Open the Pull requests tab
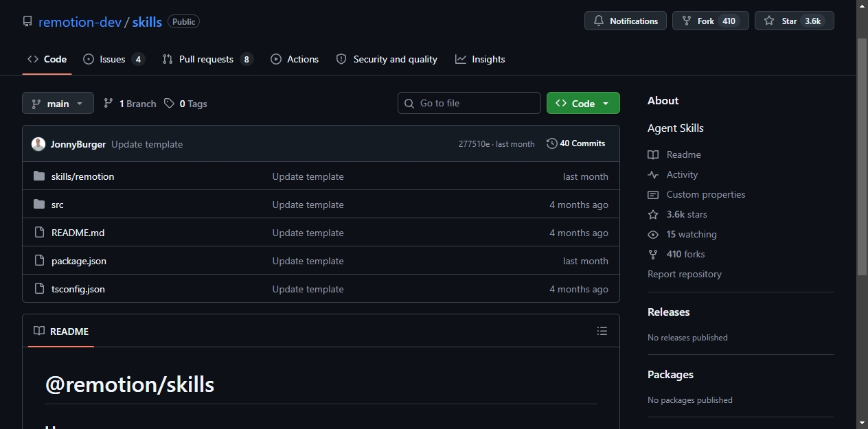The height and width of the screenshot is (429, 868). coord(207,59)
